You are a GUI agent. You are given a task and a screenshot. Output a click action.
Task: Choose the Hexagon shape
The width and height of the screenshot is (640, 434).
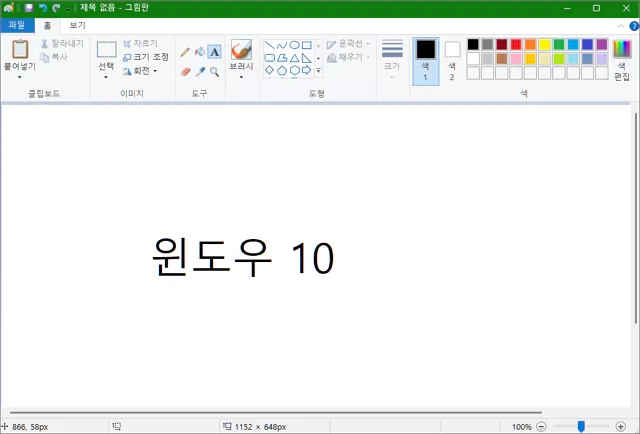294,70
